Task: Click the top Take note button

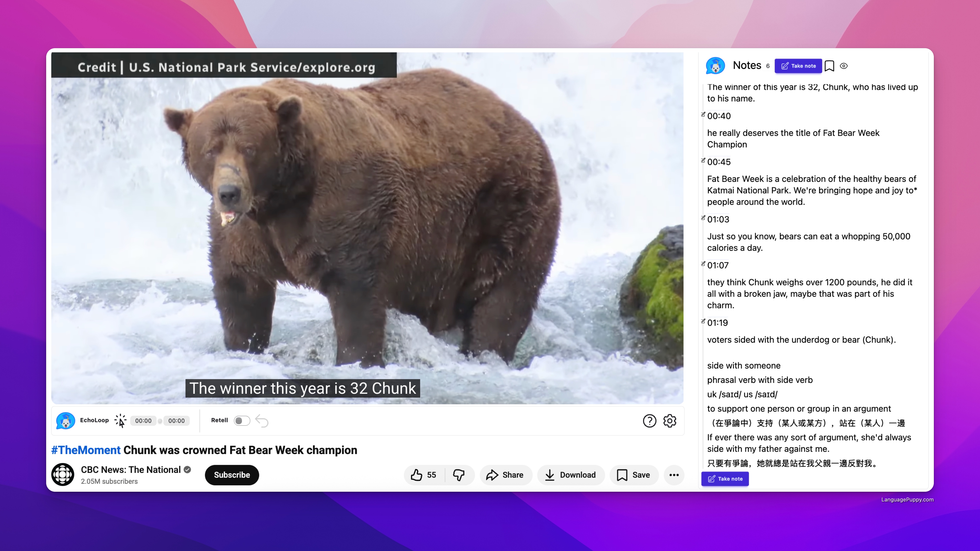Action: tap(798, 66)
